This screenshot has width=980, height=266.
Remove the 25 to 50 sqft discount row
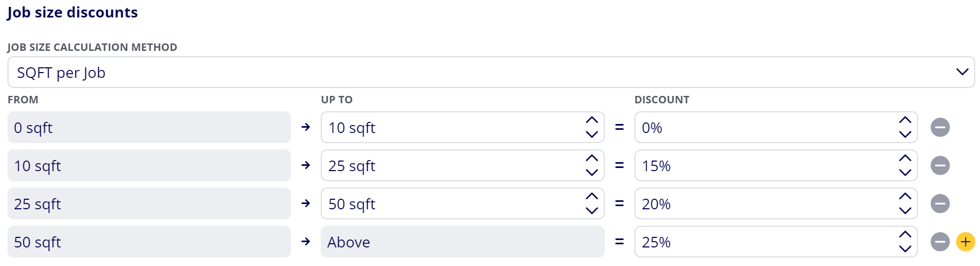[x=940, y=203]
